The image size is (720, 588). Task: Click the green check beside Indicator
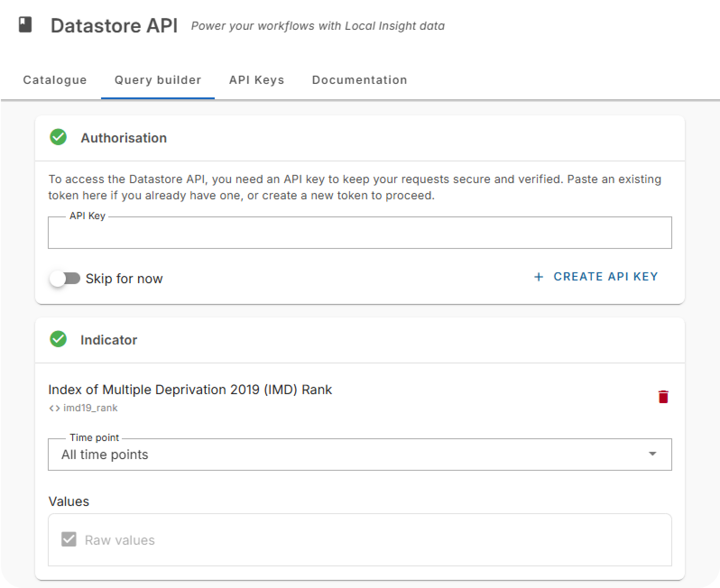click(x=58, y=339)
